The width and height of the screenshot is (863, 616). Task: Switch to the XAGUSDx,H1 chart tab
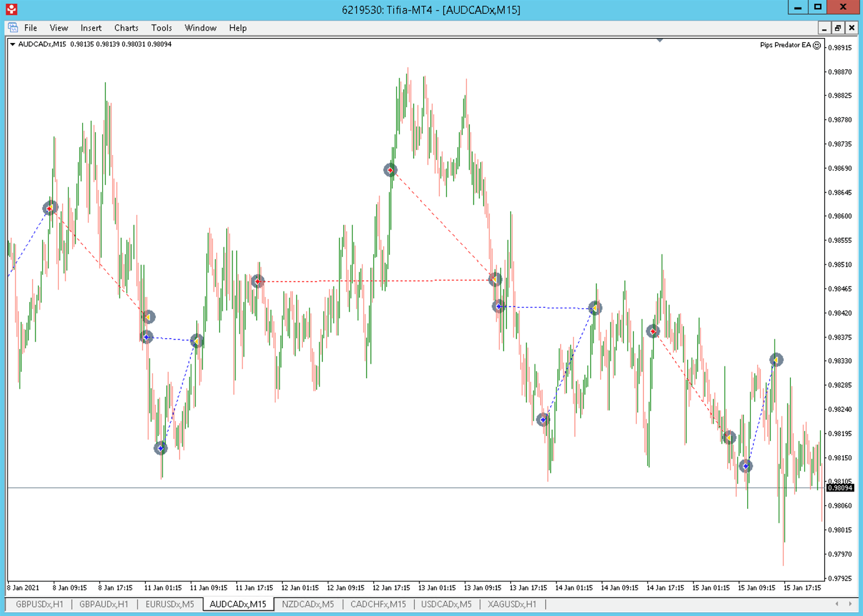coord(512,604)
